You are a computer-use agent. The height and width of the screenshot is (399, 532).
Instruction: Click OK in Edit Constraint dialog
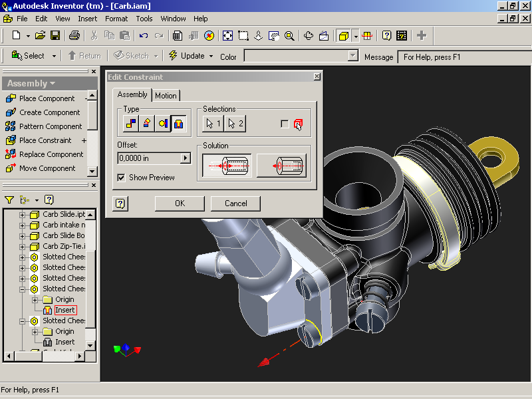180,203
